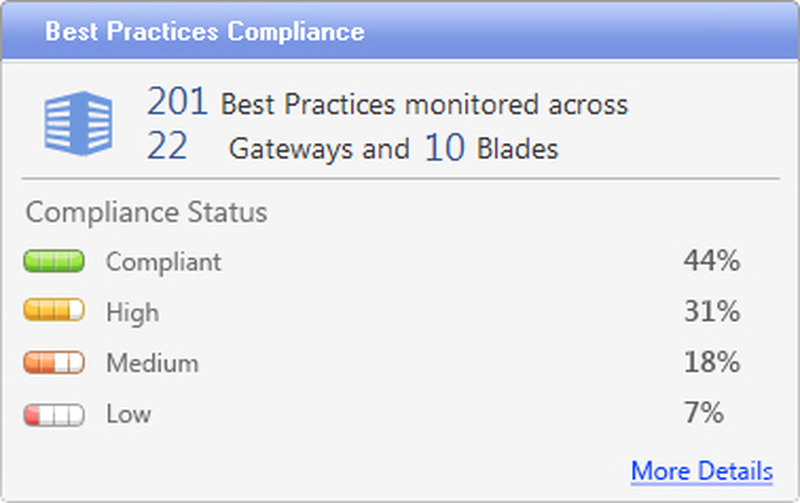The image size is (800, 503).
Task: Click the 'Best Practices monitored across' text
Action: pos(424,104)
